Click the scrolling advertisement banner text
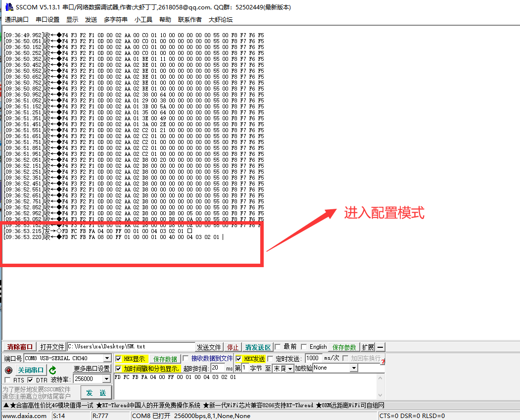The height and width of the screenshot is (420, 520). tap(193, 406)
